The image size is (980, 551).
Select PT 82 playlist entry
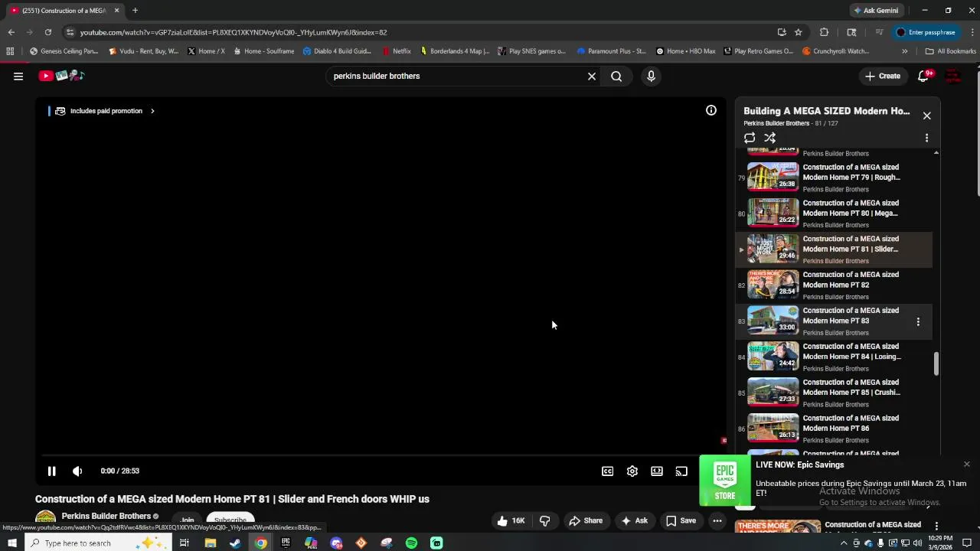pos(834,285)
